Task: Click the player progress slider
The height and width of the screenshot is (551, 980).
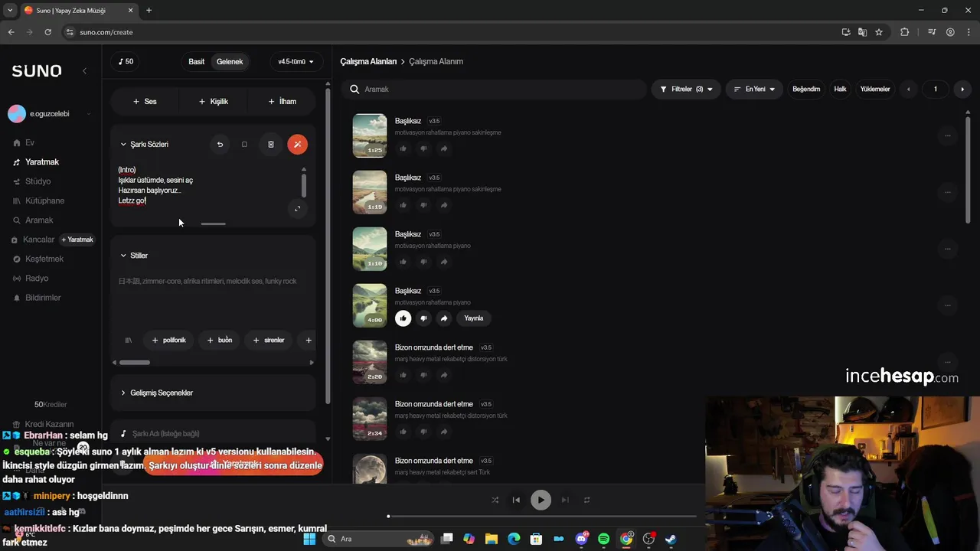Action: pos(542,517)
